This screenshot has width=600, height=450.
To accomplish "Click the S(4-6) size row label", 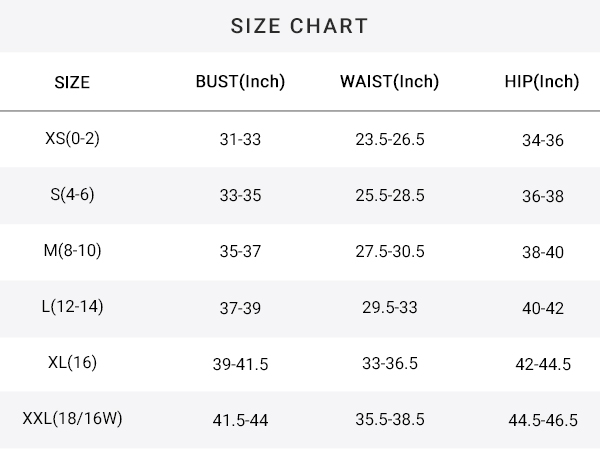I will (72, 194).
